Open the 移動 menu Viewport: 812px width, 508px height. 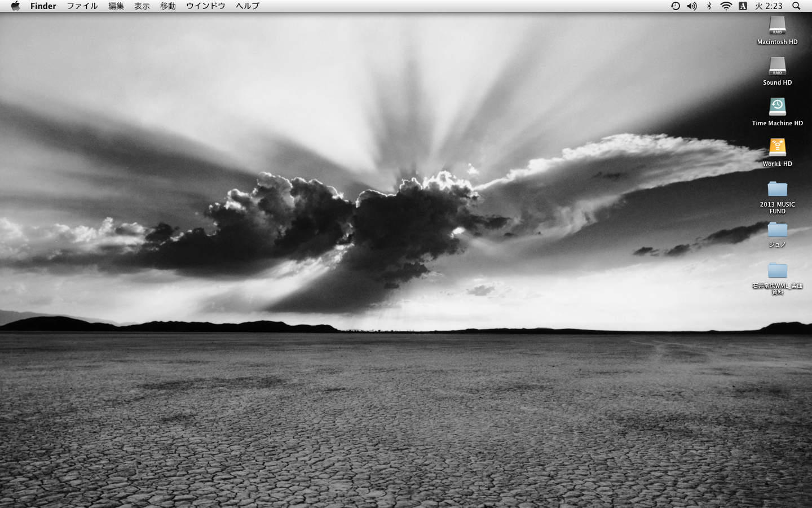coord(168,6)
